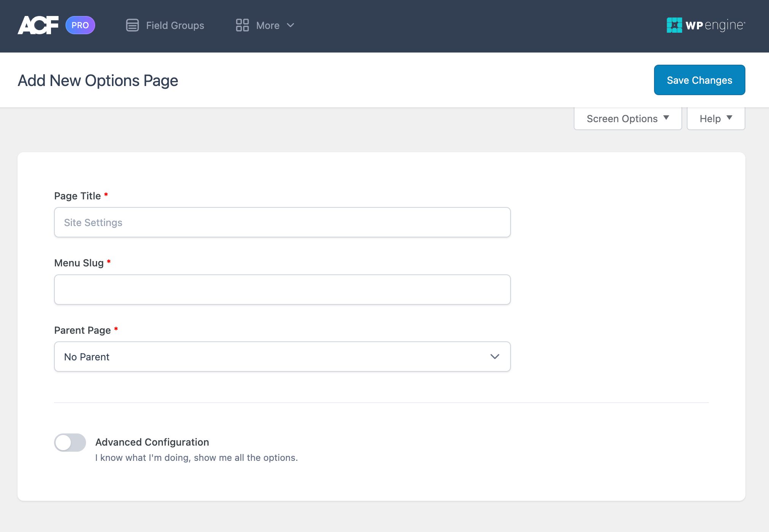Viewport: 769px width, 532px height.
Task: Click the Save Changes button
Action: [x=699, y=80]
